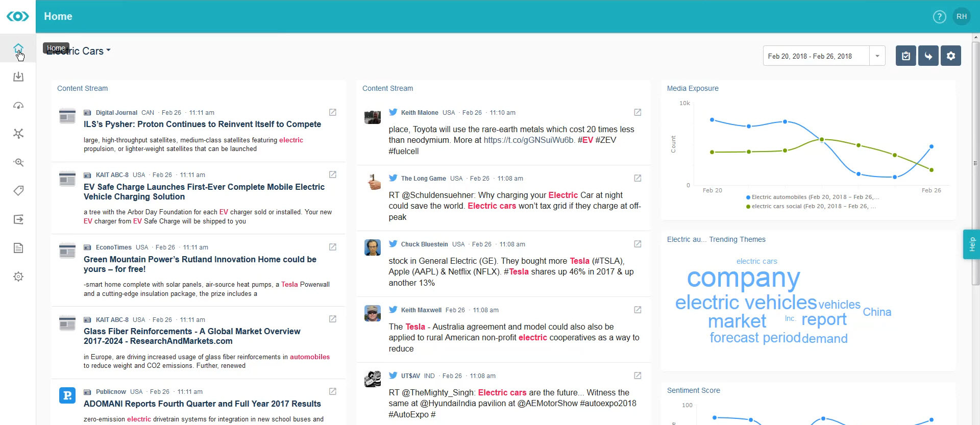Image resolution: width=980 pixels, height=425 pixels.
Task: Click Keith Malone's profile thumbnail
Action: 373,117
